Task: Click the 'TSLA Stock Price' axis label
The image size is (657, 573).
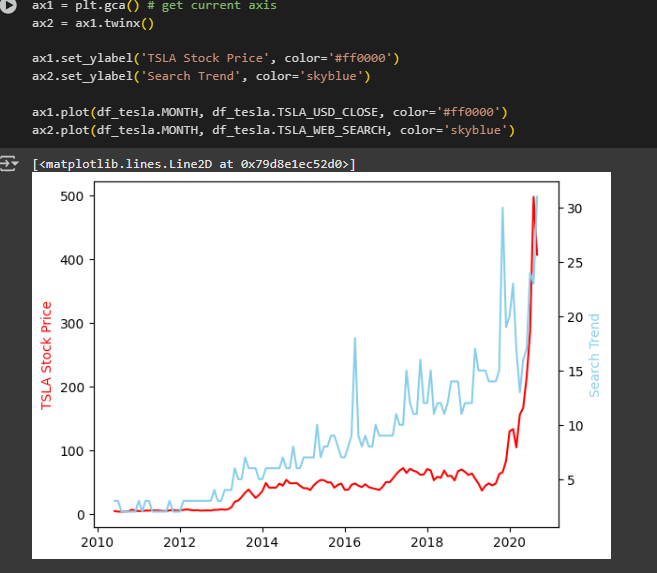Action: pos(46,355)
